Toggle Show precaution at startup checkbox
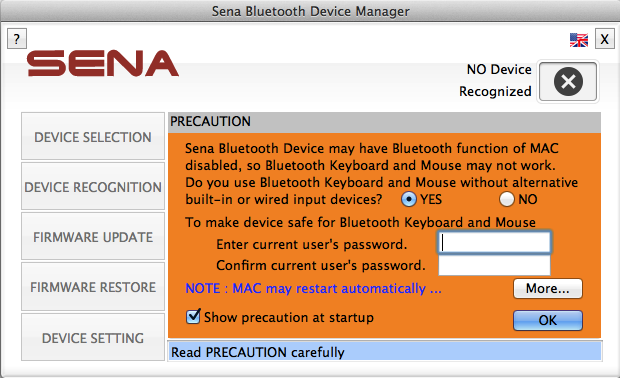The width and height of the screenshot is (620, 378). point(193,317)
